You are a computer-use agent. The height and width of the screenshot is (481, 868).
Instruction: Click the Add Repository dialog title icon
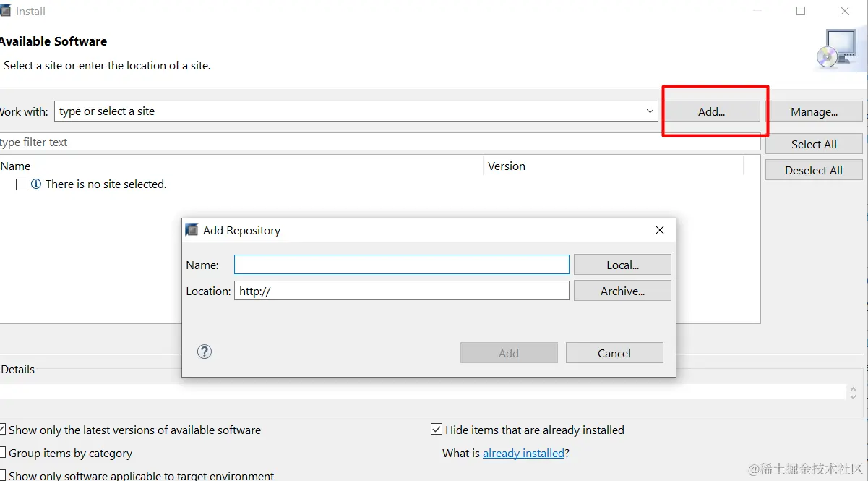(192, 230)
